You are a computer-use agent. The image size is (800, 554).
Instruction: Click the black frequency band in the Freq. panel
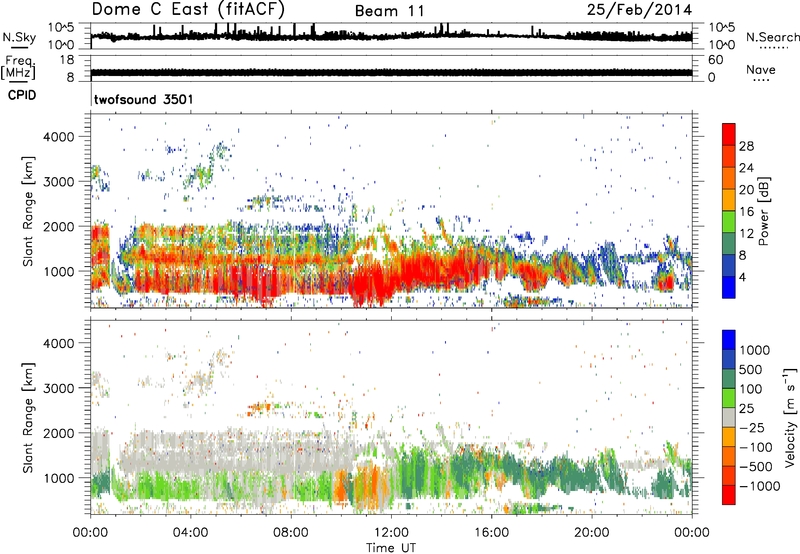coord(391,72)
